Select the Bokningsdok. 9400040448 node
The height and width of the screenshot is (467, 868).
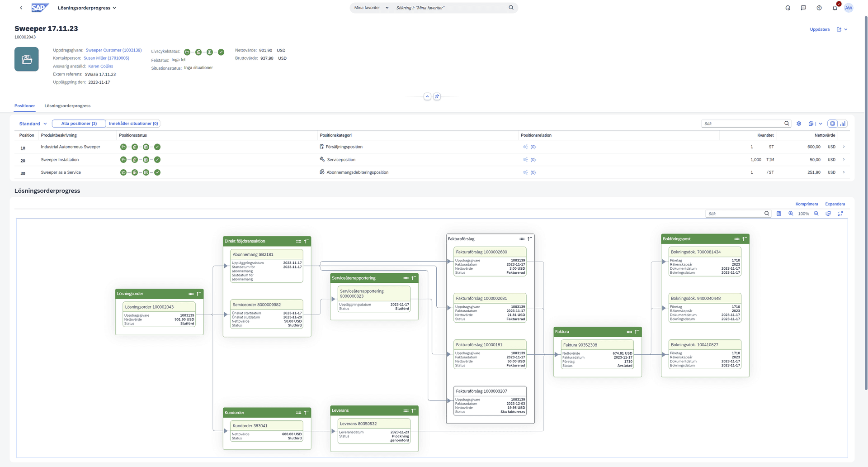pos(705,308)
